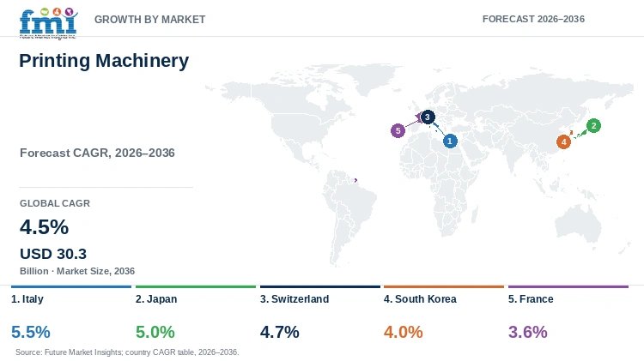Select dark map marker 3 for Switzerland

tap(428, 117)
